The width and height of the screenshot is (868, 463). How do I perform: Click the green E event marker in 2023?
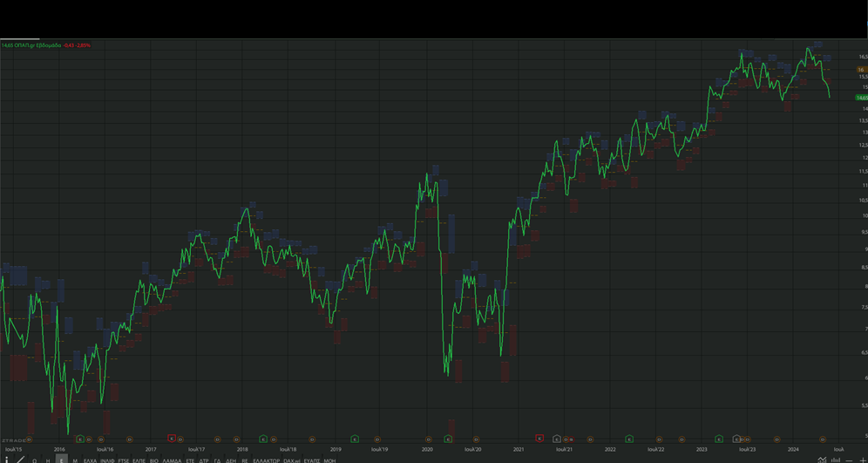pyautogui.click(x=718, y=439)
